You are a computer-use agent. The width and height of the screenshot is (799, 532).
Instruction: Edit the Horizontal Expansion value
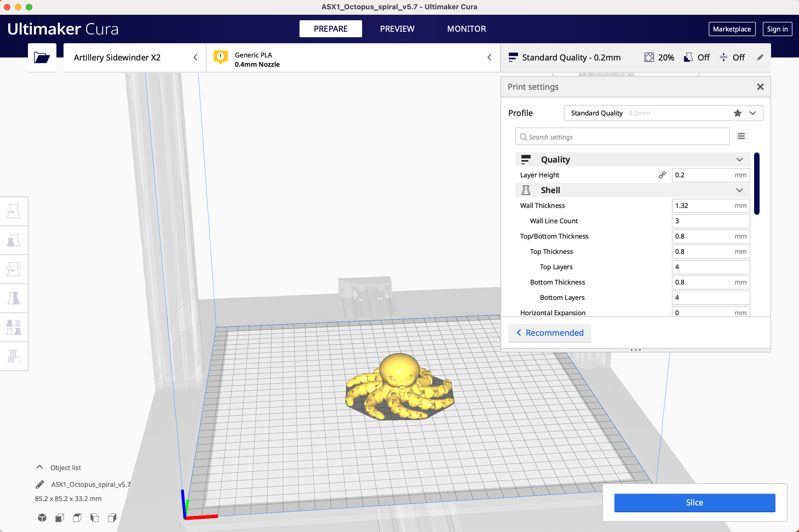(711, 312)
